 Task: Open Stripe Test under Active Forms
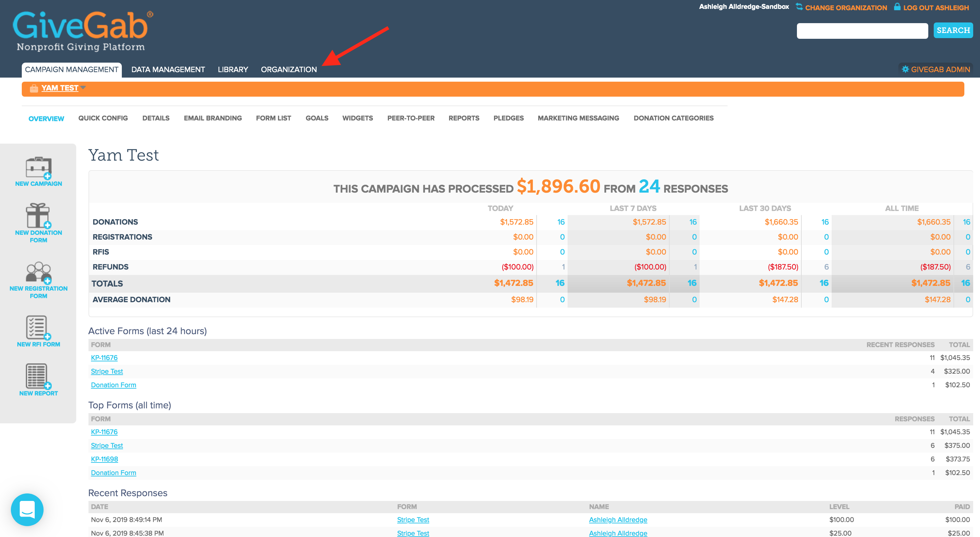(107, 372)
